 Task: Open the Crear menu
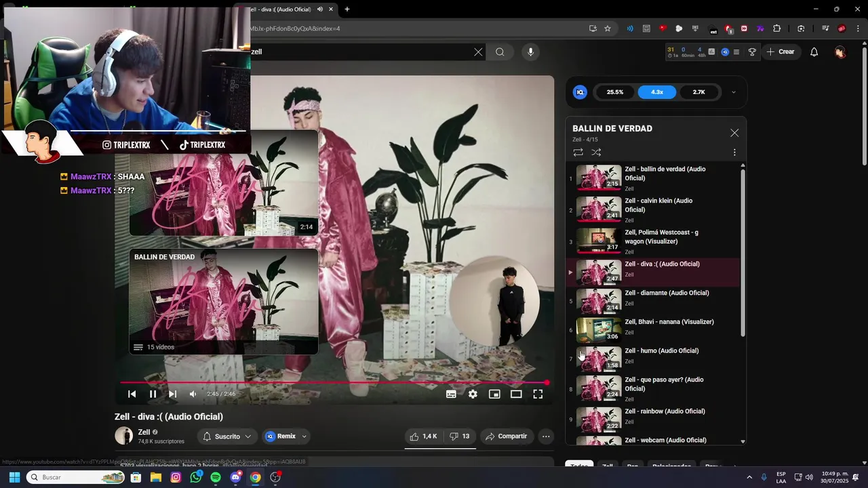pyautogui.click(x=781, y=52)
